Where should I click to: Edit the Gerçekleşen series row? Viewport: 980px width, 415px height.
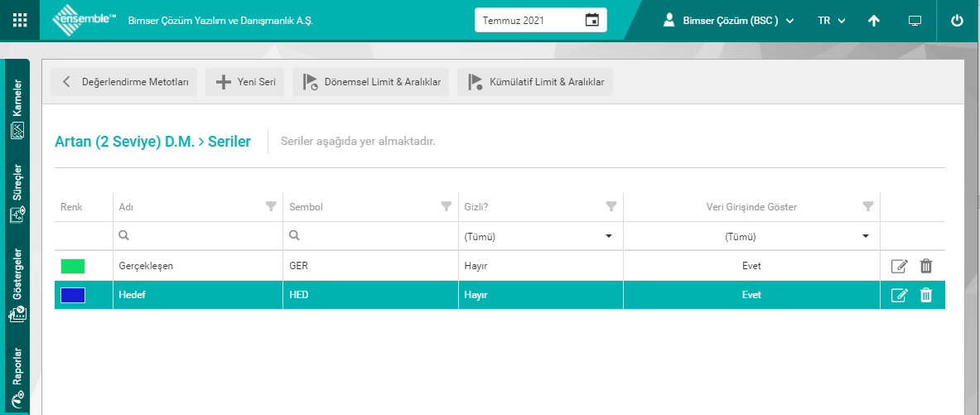(899, 266)
